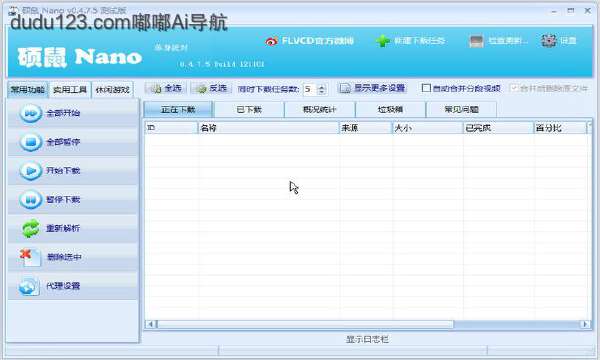The image size is (600, 360).
Task: Open the FLVCD official Weibo link
Action: point(309,41)
